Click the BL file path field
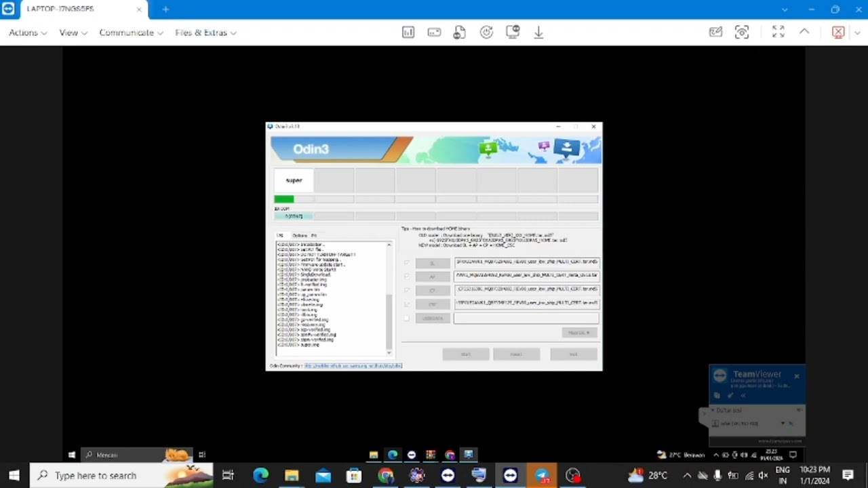This screenshot has width=868, height=488. coord(526,262)
